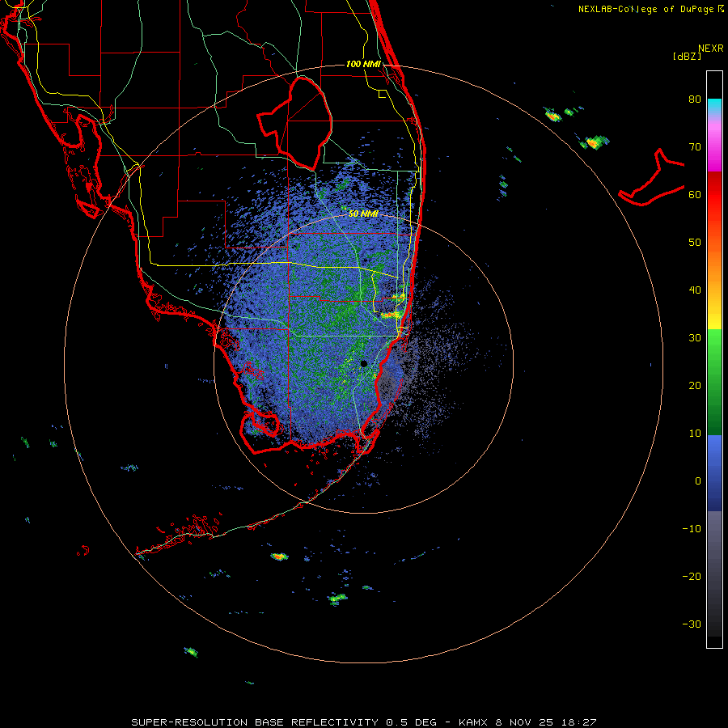Click the -30 value on the dBZ scale
Screen dimensions: 728x728
click(692, 624)
